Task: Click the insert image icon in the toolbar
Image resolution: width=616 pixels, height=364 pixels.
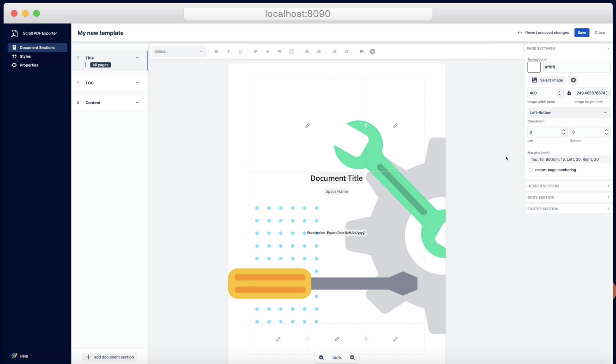Action: (x=362, y=51)
